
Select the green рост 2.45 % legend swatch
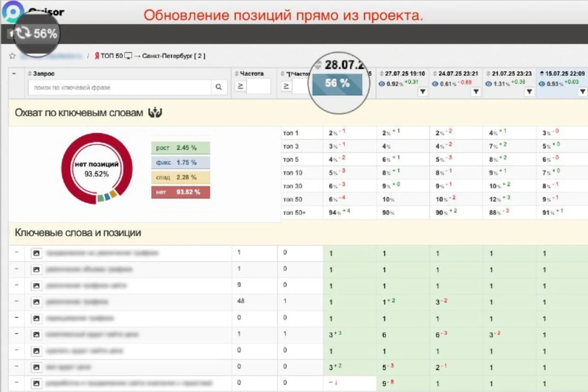click(181, 148)
